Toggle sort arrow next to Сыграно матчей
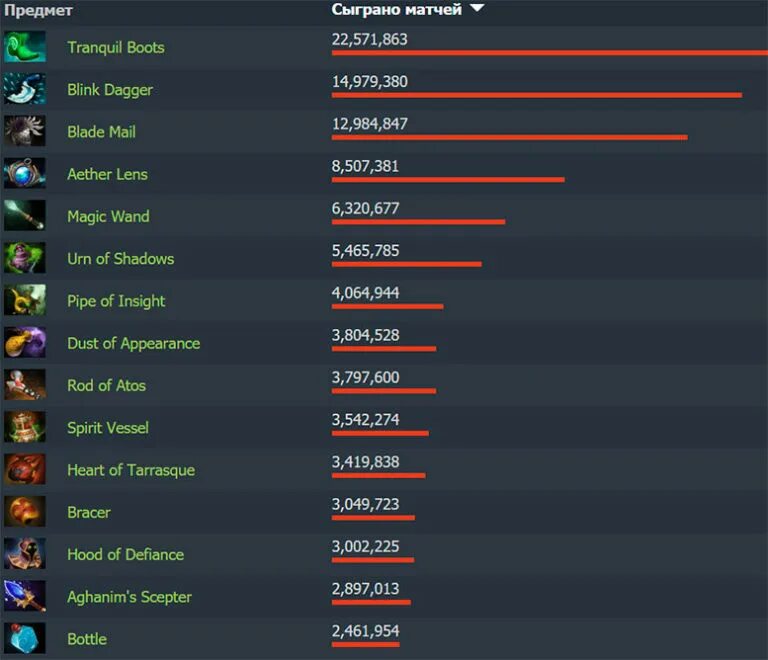768x660 pixels. coord(477,8)
